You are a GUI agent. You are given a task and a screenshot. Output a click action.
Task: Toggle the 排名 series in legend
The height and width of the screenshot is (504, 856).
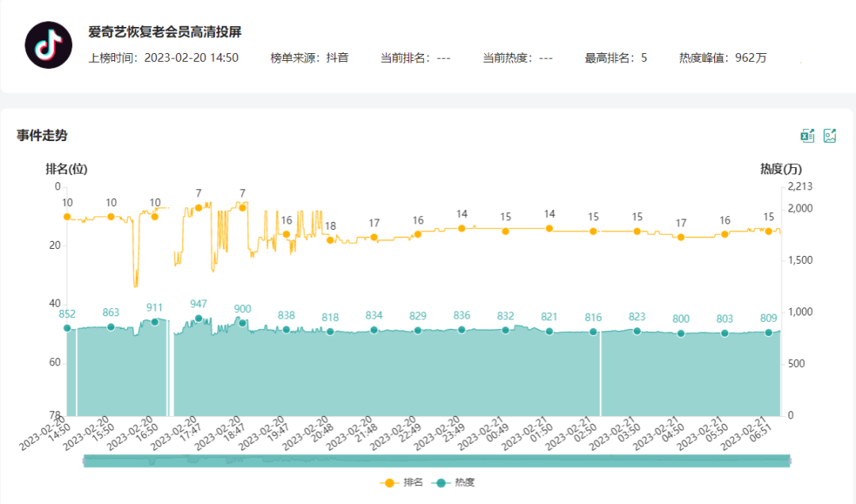(x=403, y=482)
